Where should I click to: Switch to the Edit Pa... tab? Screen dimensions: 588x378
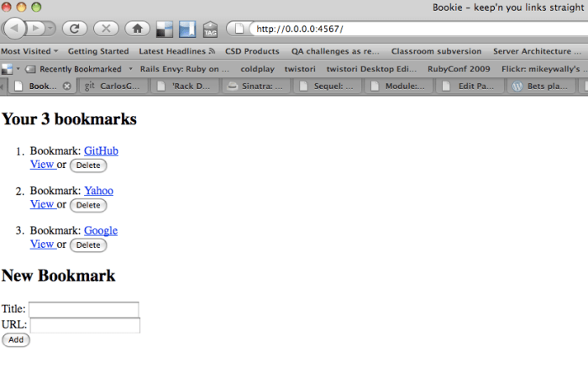(x=470, y=87)
